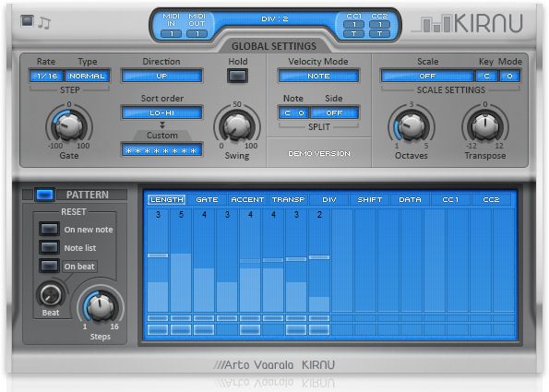Open the Direction UP selector
Viewport: 549px width, 392px height.
pyautogui.click(x=161, y=76)
